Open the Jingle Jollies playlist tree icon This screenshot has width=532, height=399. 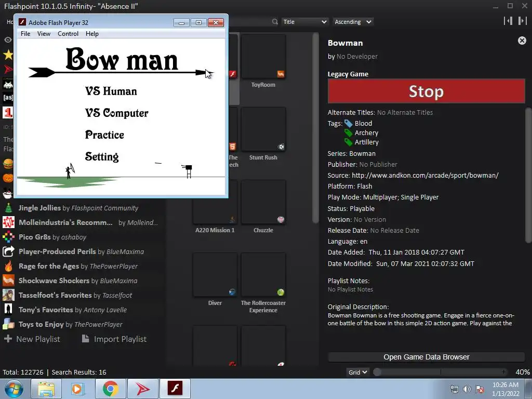(8, 208)
